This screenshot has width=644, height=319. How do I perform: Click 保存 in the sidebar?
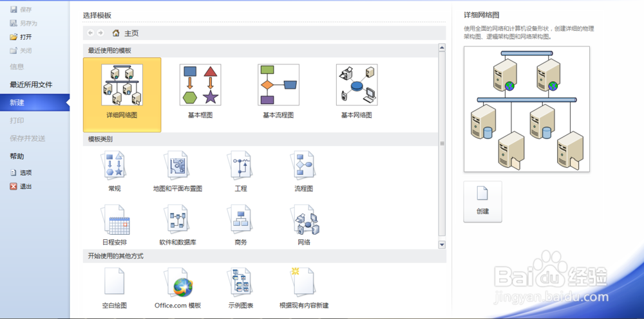tap(21, 10)
